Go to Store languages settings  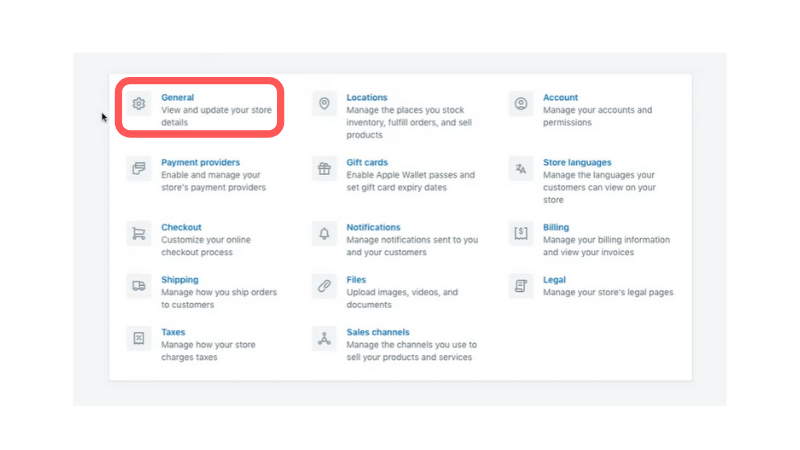(x=577, y=162)
